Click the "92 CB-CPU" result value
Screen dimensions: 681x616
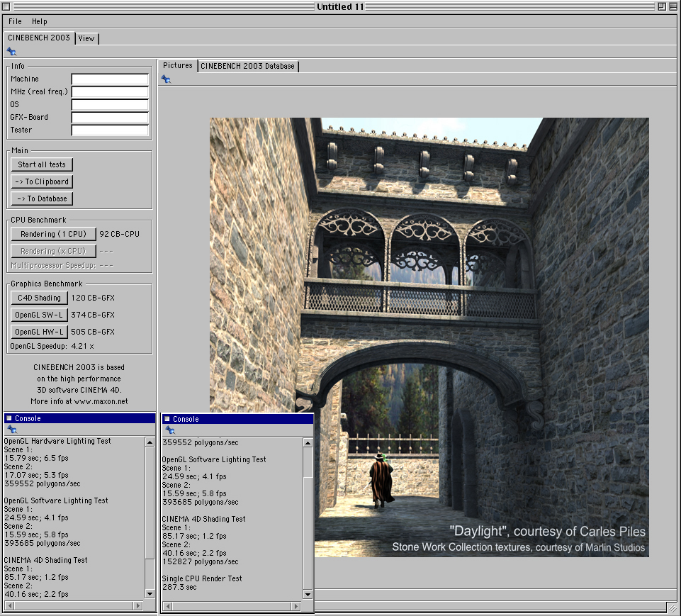pos(120,234)
